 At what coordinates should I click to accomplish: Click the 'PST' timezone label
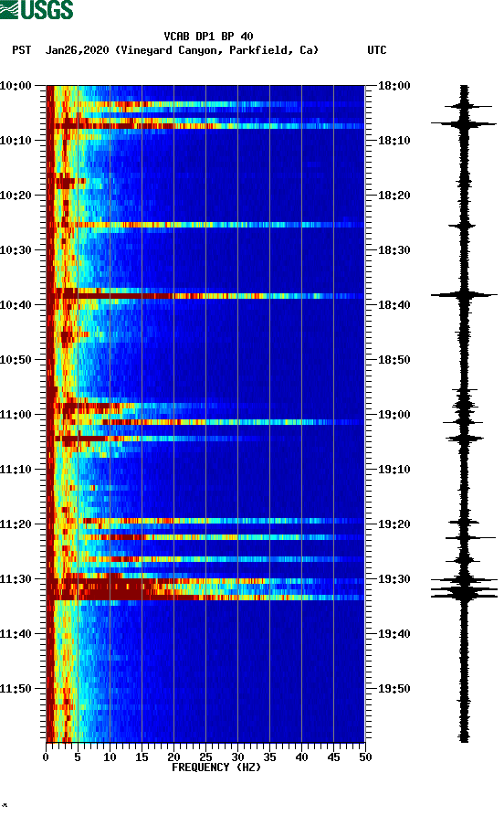(x=21, y=50)
